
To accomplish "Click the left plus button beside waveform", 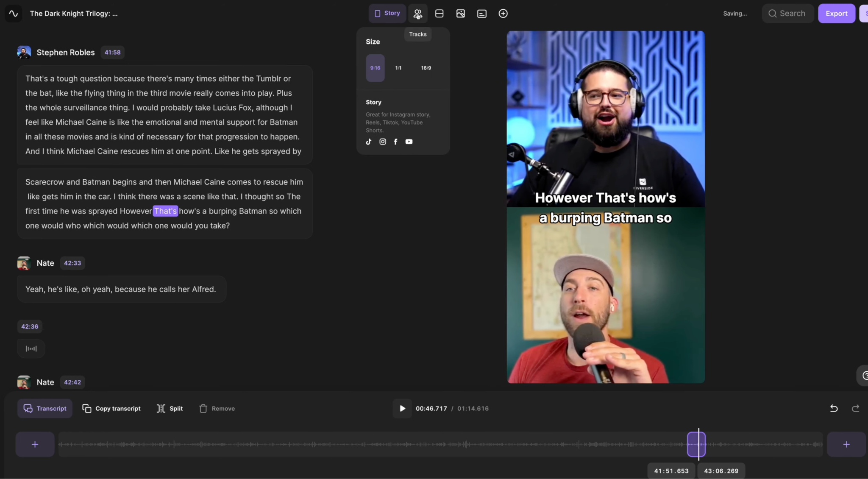I will [x=35, y=444].
